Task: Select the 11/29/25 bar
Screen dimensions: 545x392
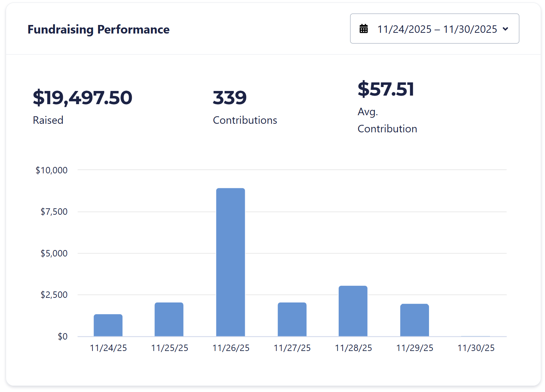Action: pos(414,320)
